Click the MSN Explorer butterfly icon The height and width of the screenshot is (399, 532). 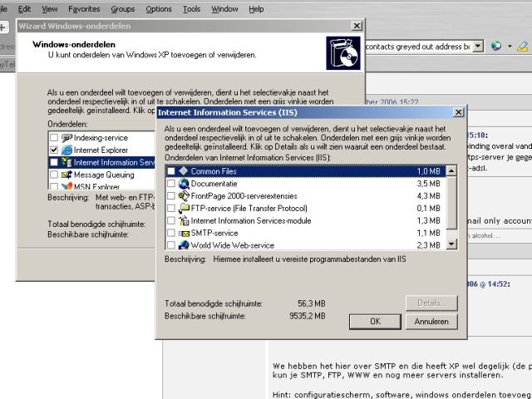coord(66,186)
